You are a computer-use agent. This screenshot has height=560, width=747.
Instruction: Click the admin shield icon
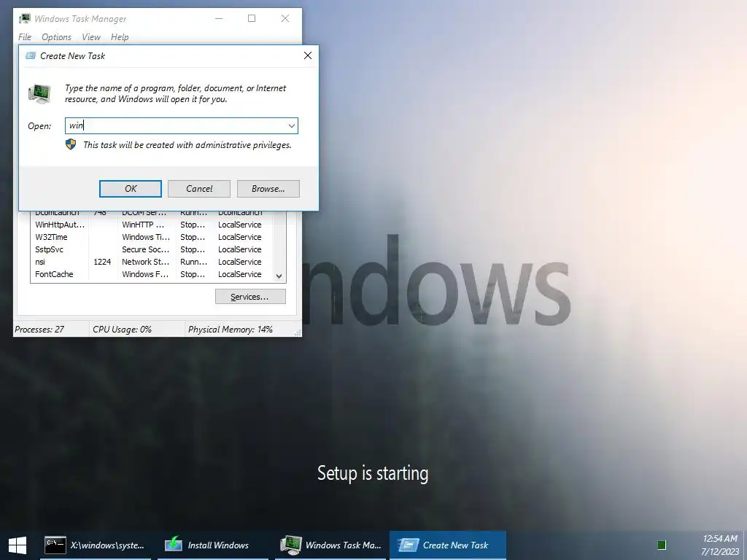click(71, 144)
